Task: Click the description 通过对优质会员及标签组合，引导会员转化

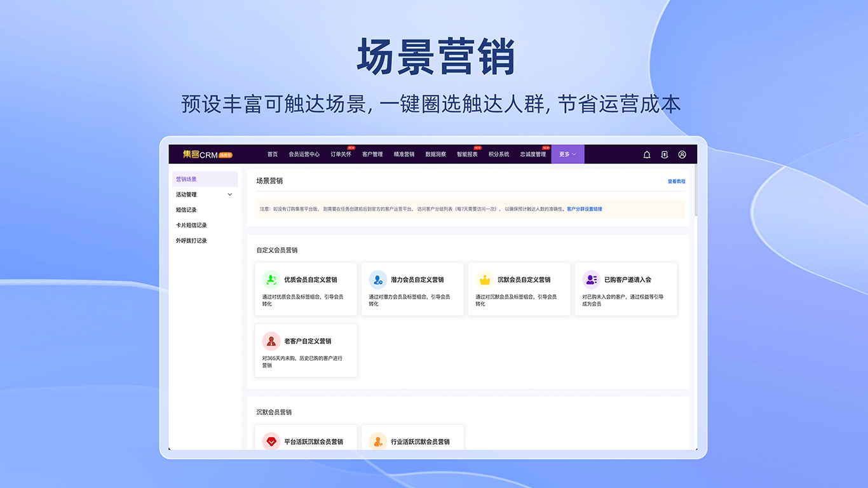Action: pyautogui.click(x=302, y=300)
